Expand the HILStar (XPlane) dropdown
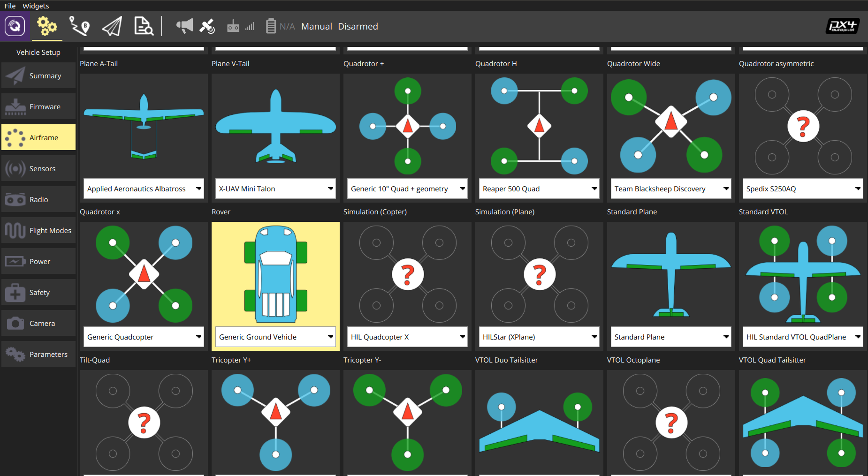This screenshot has width=868, height=476. pyautogui.click(x=539, y=337)
